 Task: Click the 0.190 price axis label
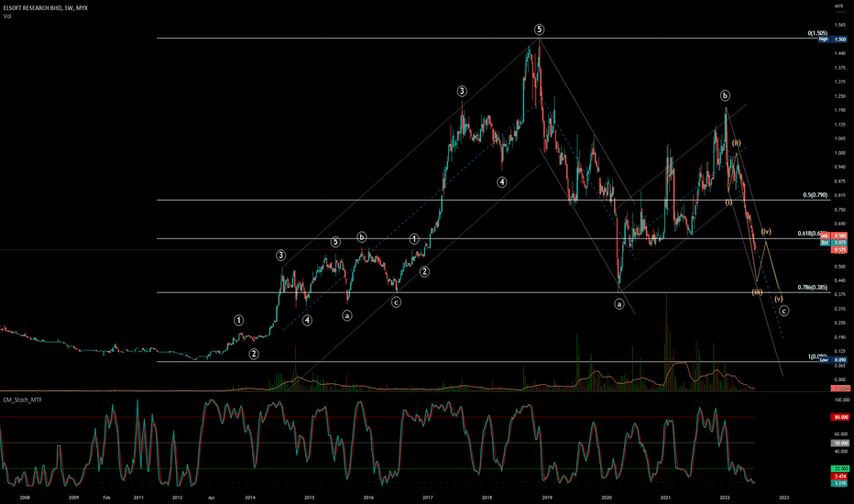(840, 337)
